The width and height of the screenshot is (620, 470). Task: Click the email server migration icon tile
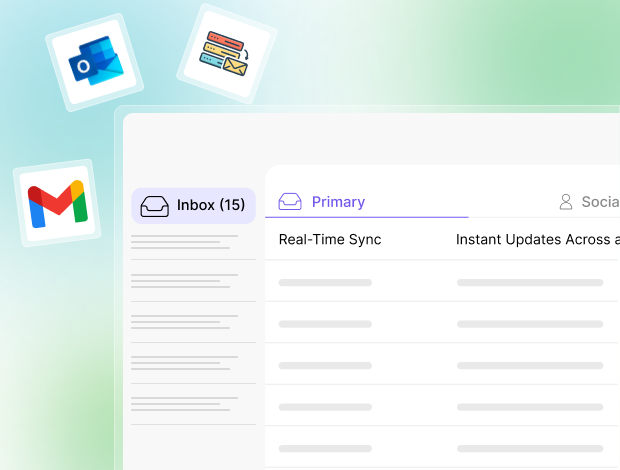click(x=227, y=54)
